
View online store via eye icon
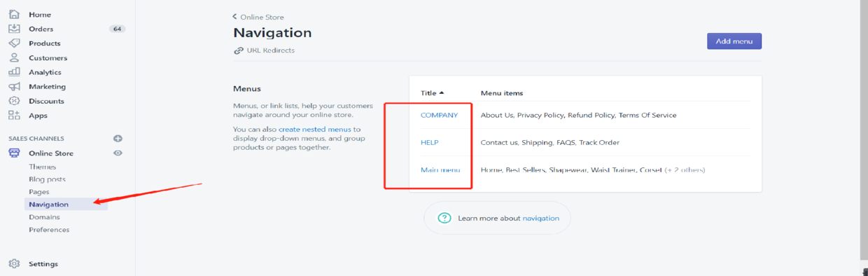pyautogui.click(x=118, y=153)
